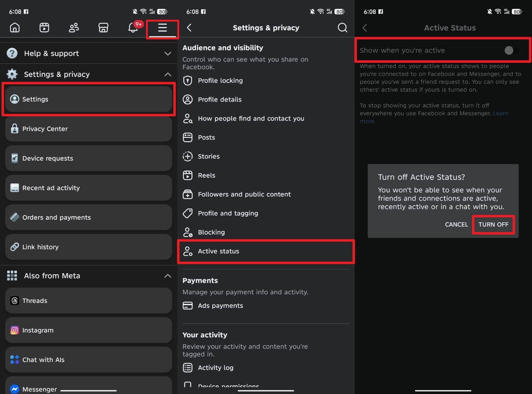Open the Learn more link
The image size is (532, 394).
[500, 113]
